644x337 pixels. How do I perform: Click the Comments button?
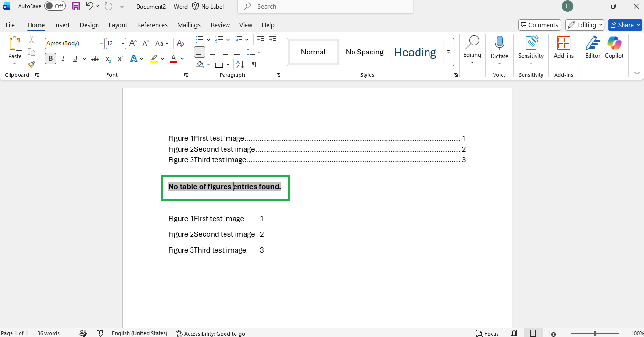(x=539, y=25)
